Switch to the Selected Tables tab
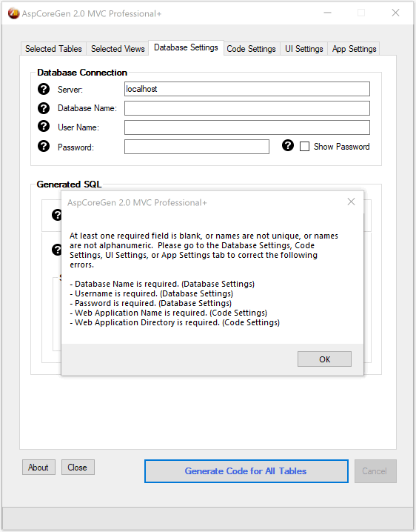The image size is (416, 532). coord(53,49)
